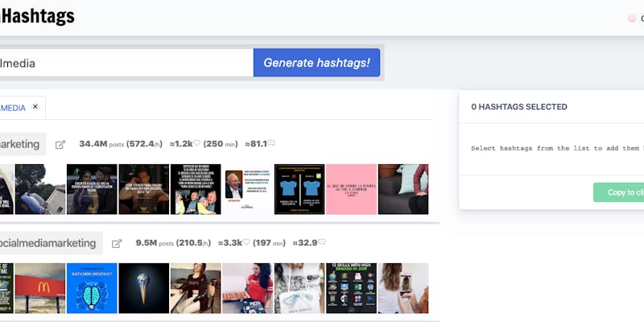This screenshot has width=644, height=322.
Task: Open the person sitting on couch thumbnail
Action: tap(403, 189)
